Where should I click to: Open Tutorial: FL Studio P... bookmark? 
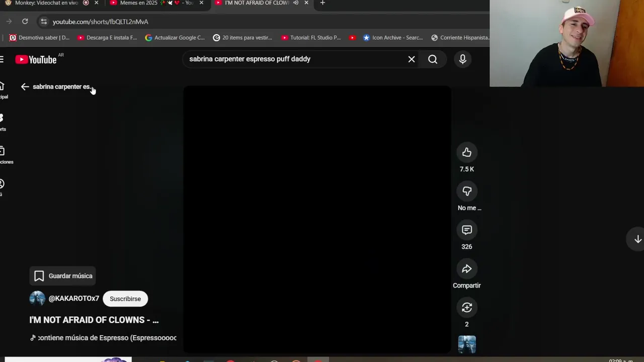coord(311,38)
